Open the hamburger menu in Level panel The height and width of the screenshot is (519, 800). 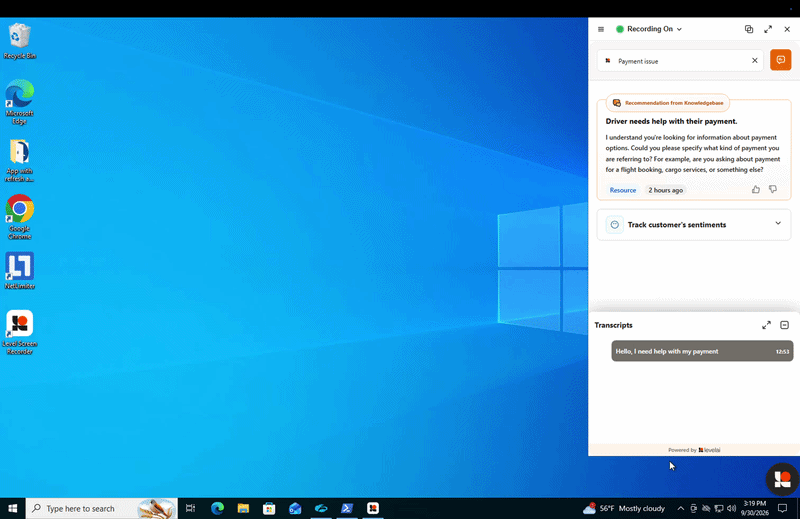coord(601,29)
